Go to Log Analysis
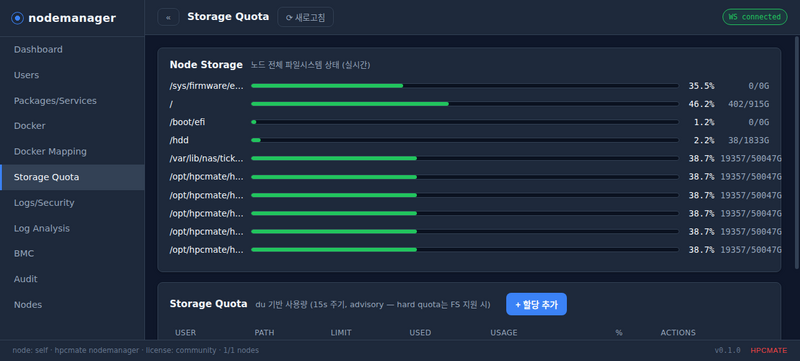This screenshot has height=361, width=800. tap(72, 228)
